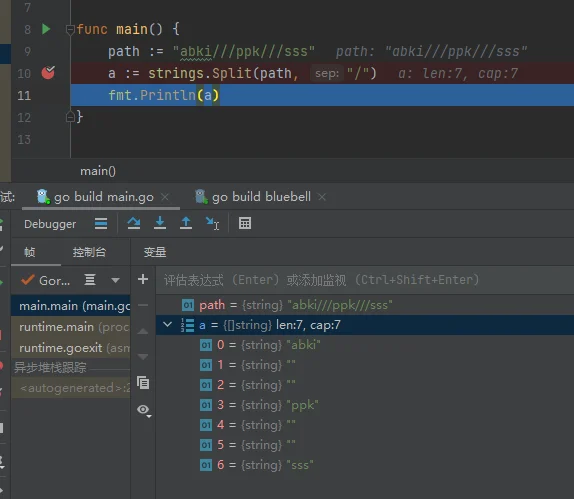
Task: Collapse the code fold marker at func main
Action: coord(70,29)
